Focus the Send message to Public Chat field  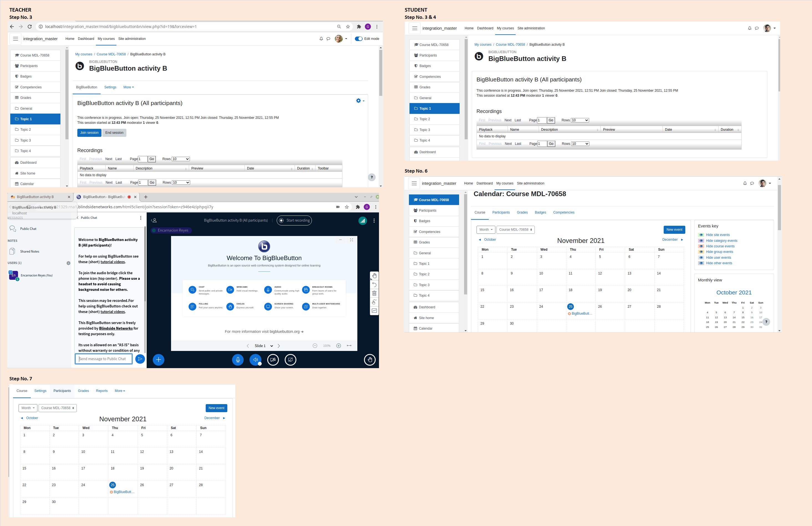104,359
